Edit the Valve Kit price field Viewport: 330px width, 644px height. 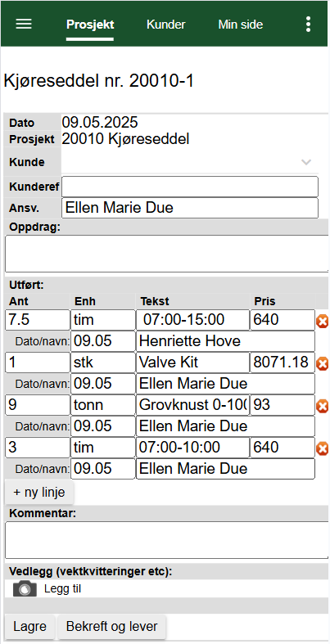point(283,363)
